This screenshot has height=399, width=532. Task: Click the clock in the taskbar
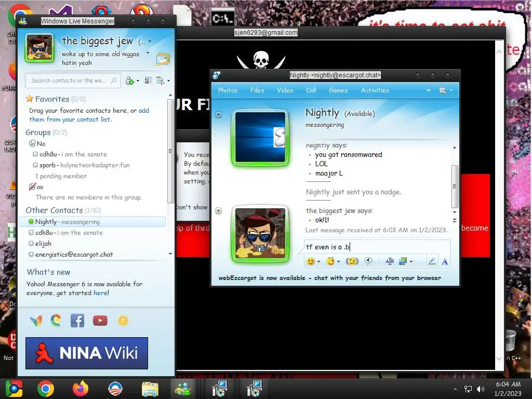508,389
